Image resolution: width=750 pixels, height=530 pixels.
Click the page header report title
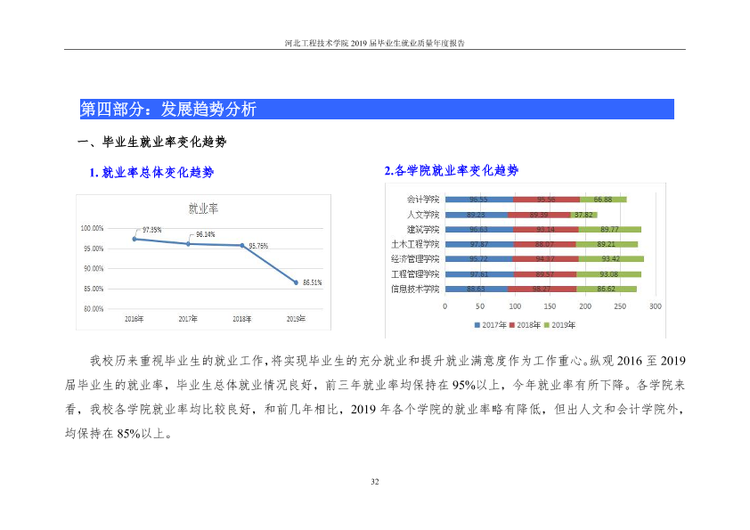(x=375, y=43)
